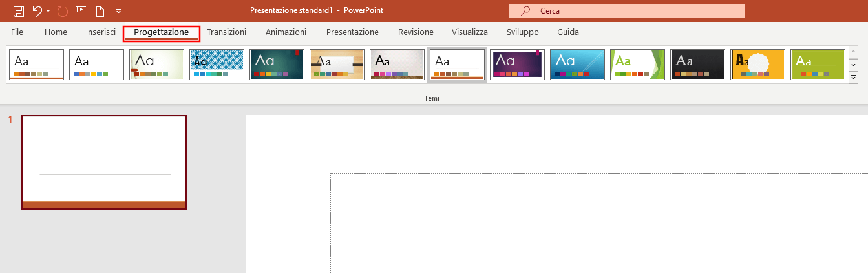Select slide 1 thumbnail in slide panel
868x273 pixels.
tap(104, 162)
